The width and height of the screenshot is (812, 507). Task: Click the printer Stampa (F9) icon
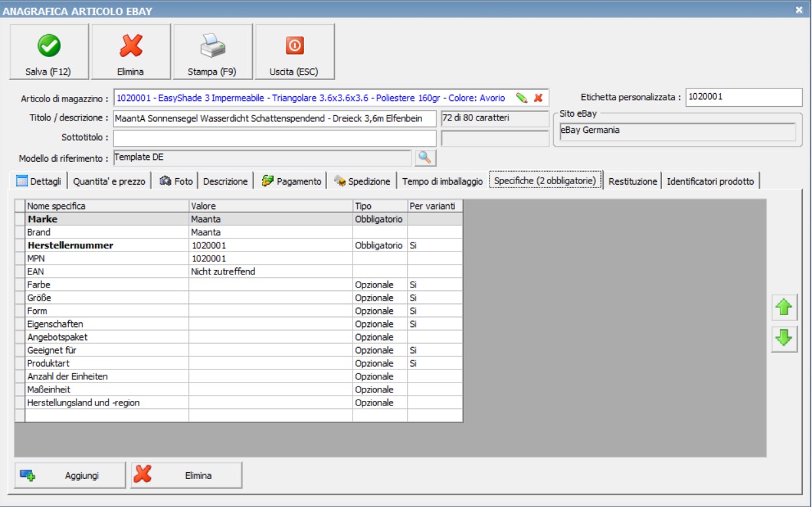[212, 46]
